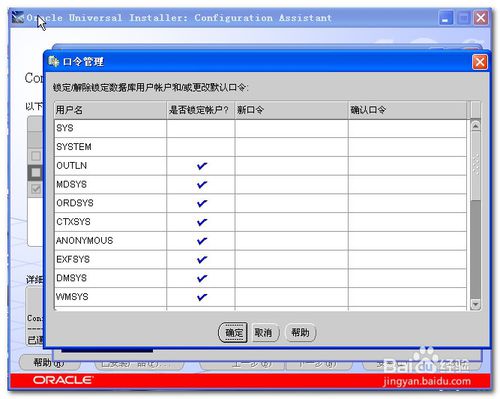Toggle lock checkmark for EXFSYS account
Viewport: 500px width, 399px height.
click(x=202, y=259)
